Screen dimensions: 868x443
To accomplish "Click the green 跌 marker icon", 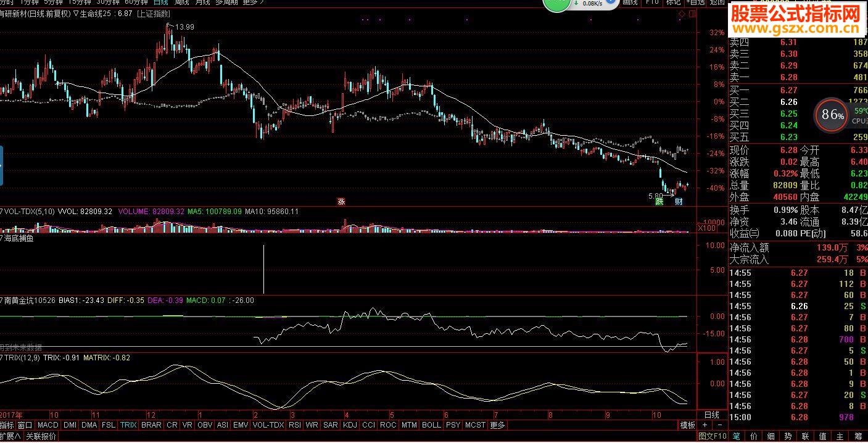I will coord(659,202).
